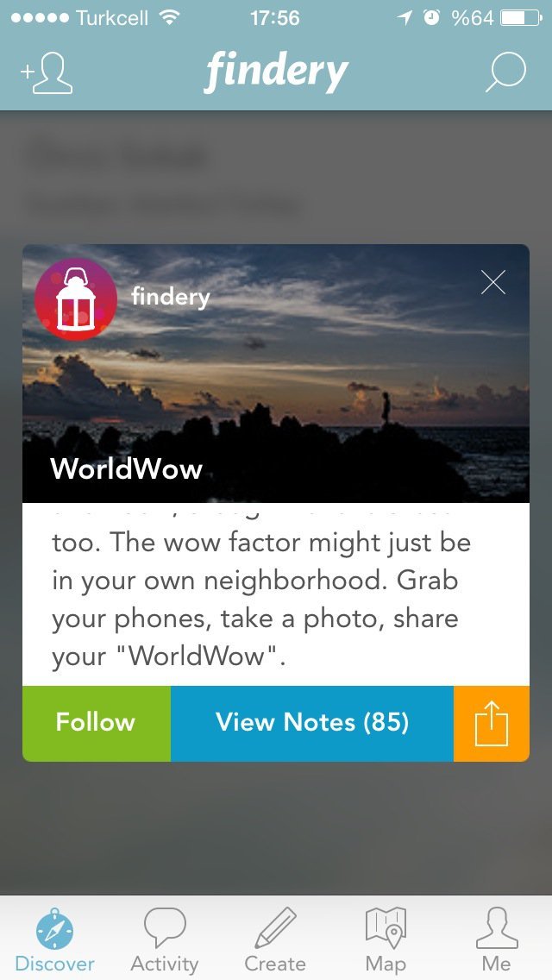The height and width of the screenshot is (980, 552).
Task: Tap the red lantern avatar
Action: (x=76, y=298)
